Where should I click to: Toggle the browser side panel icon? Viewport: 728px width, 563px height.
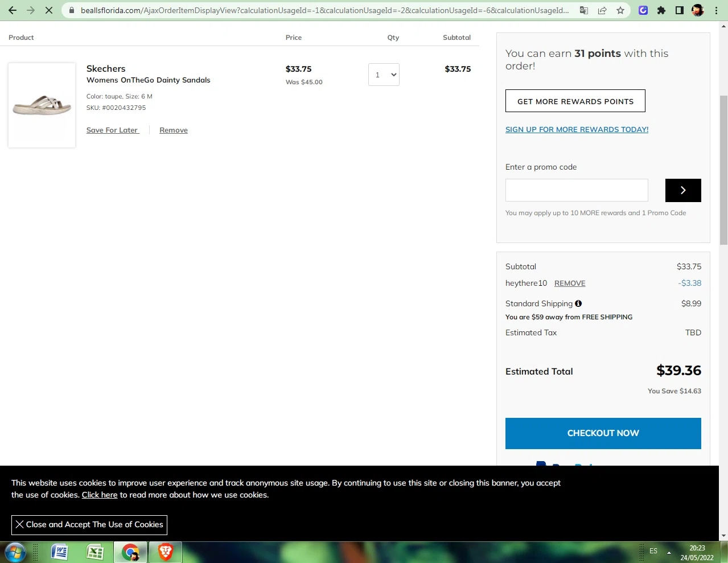[680, 10]
